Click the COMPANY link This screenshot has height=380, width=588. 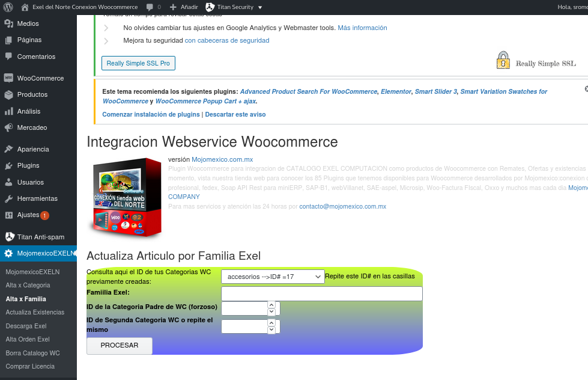coord(184,197)
